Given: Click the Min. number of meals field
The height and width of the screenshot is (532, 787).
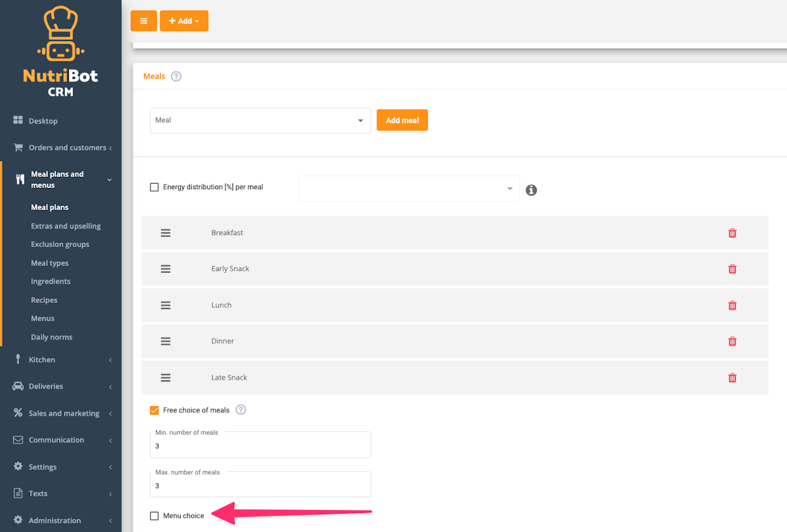Looking at the screenshot, I should click(260, 446).
